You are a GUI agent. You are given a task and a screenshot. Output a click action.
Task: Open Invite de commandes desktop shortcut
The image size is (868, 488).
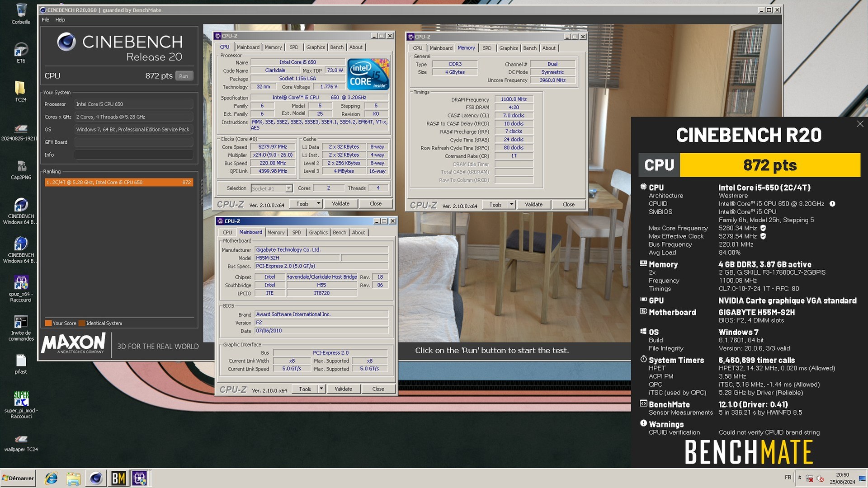pyautogui.click(x=21, y=327)
